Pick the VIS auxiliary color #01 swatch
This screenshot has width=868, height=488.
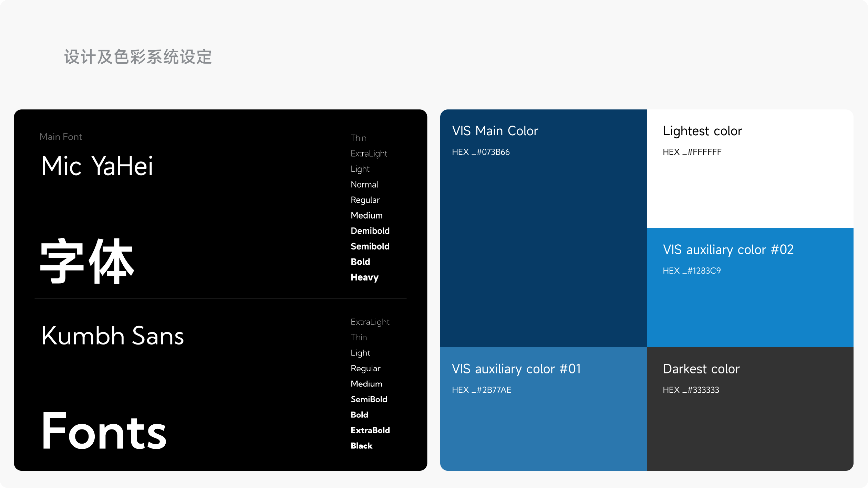(x=543, y=430)
